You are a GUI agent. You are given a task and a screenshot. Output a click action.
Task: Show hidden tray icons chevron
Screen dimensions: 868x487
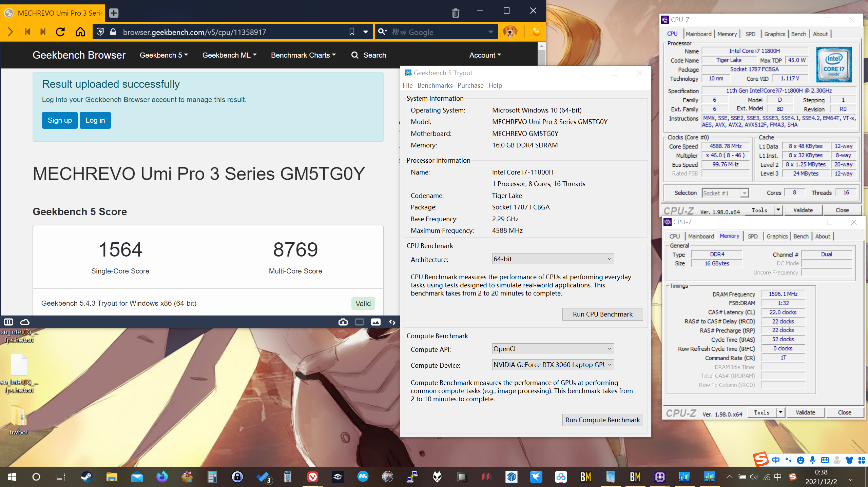729,477
